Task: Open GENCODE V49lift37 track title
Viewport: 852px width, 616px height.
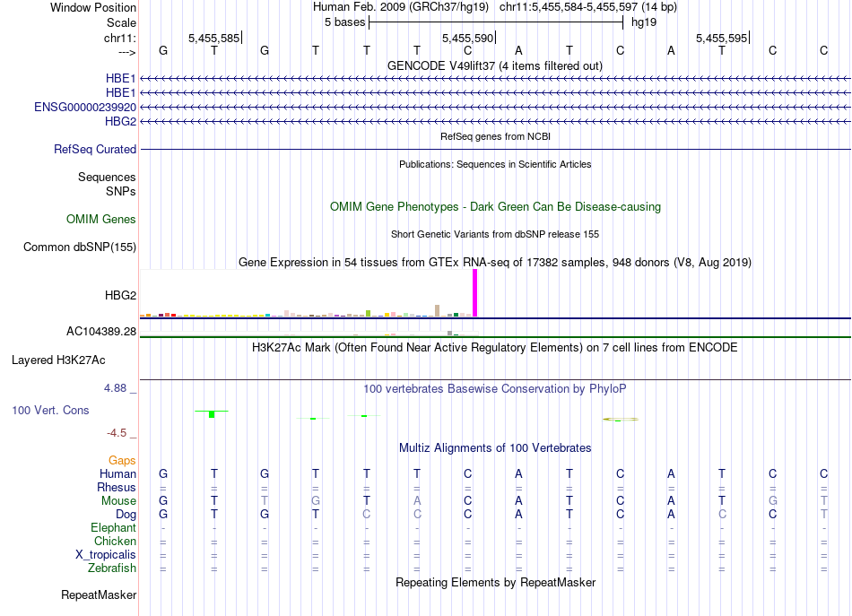Action: pos(495,65)
